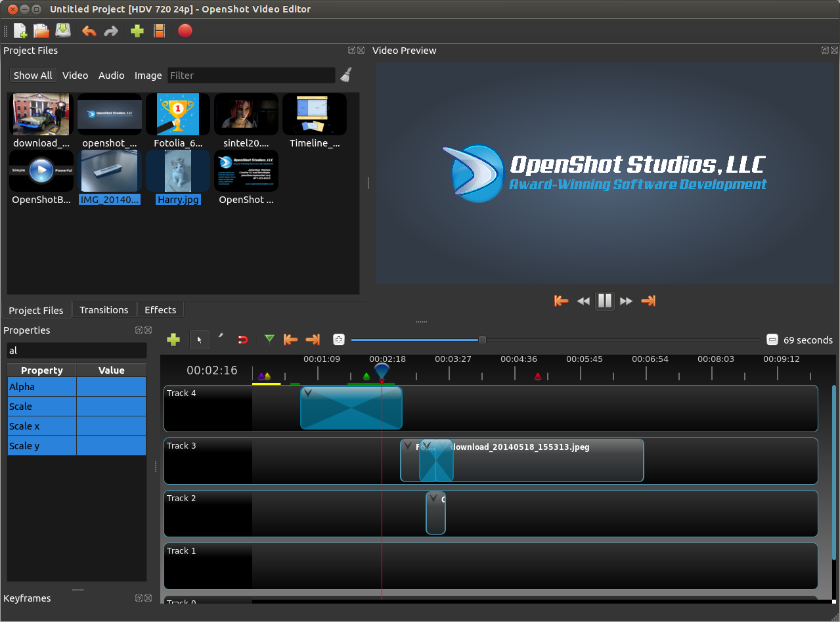The image size is (840, 622).
Task: Enable snapping with the magnet icon
Action: click(x=242, y=340)
